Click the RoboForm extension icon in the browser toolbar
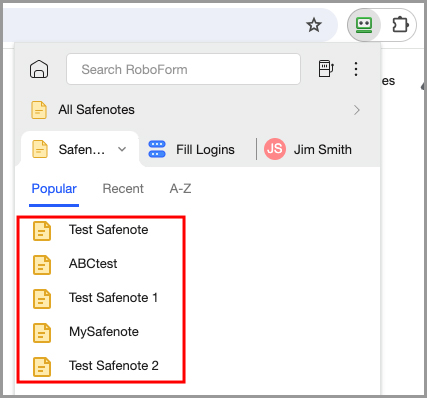This screenshot has height=398, width=427. (364, 25)
